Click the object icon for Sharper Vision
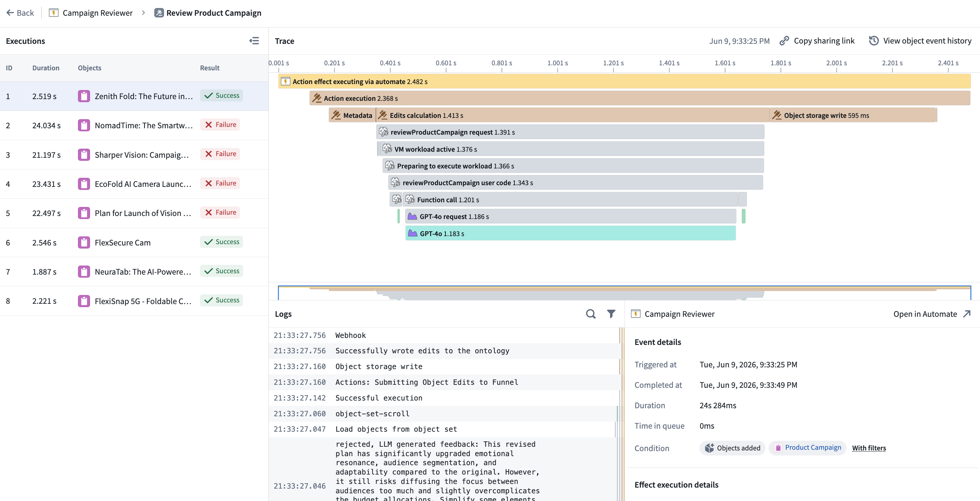This screenshot has width=980, height=501. coord(84,155)
